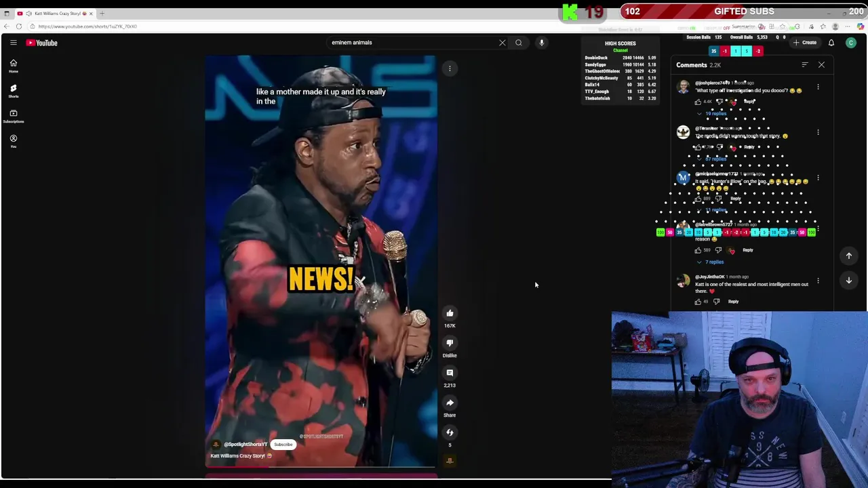Reply to the Hunter's Blow comment
The width and height of the screenshot is (868, 488).
pyautogui.click(x=736, y=199)
